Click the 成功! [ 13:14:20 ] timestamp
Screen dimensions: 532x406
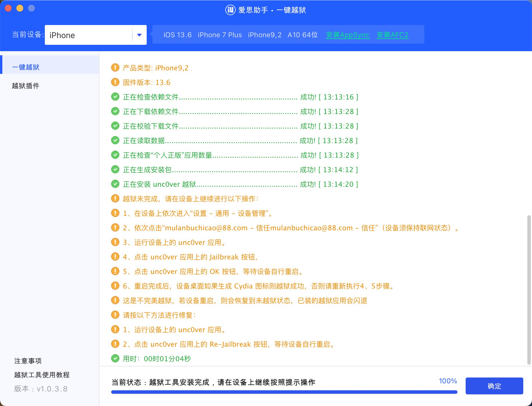[329, 184]
